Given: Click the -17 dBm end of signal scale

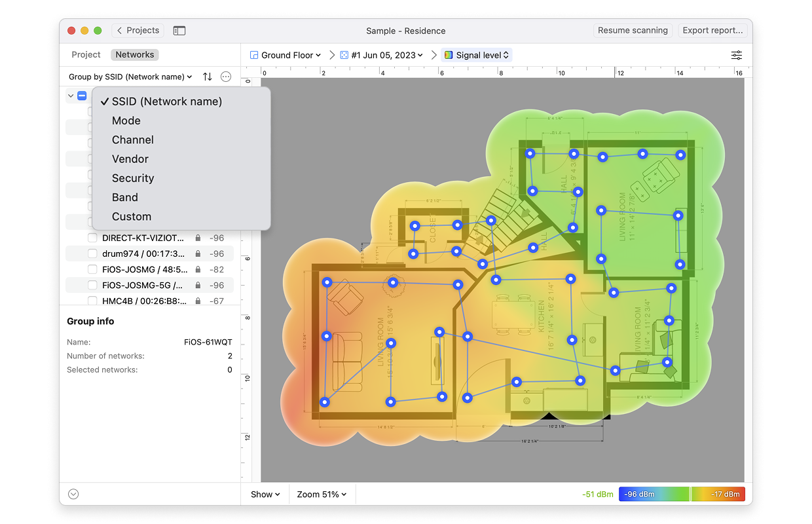Looking at the screenshot, I should click(724, 495).
